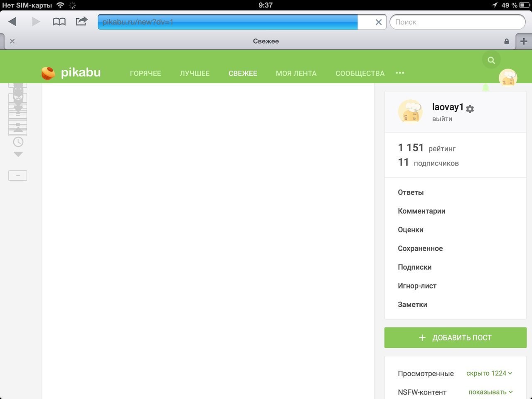Open profile settings gear icon
This screenshot has width=532, height=399.
point(470,109)
